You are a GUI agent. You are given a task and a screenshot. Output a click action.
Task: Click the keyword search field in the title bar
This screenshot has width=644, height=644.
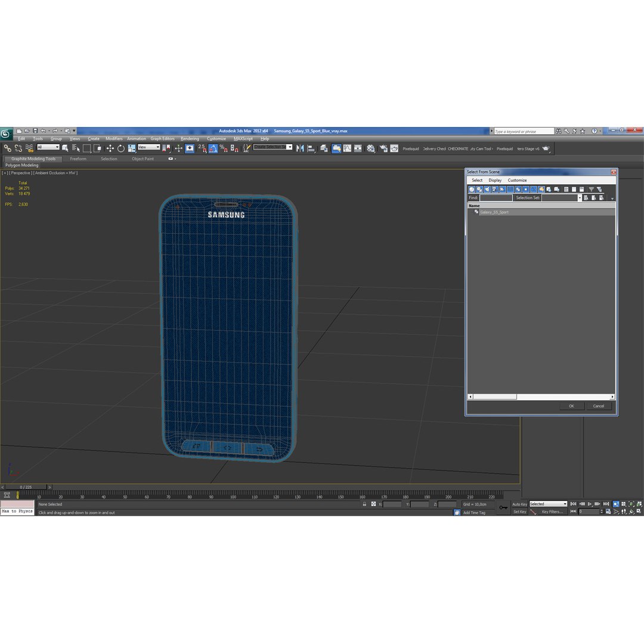524,131
